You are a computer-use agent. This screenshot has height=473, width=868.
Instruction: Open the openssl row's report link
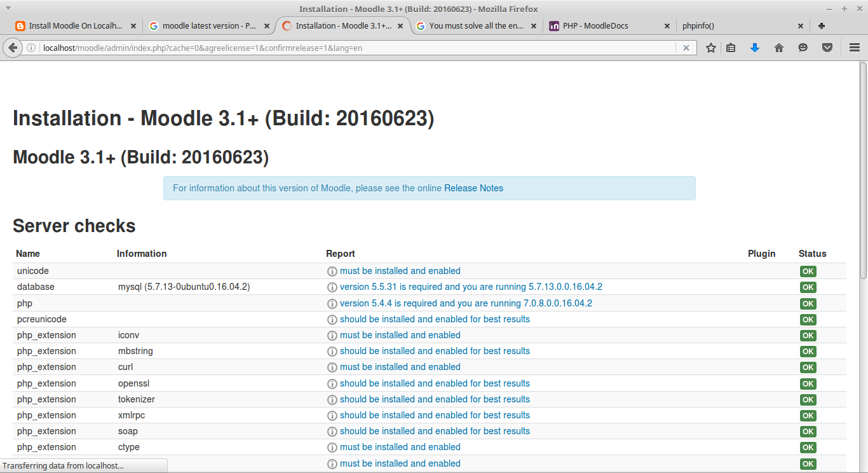pyautogui.click(x=435, y=384)
